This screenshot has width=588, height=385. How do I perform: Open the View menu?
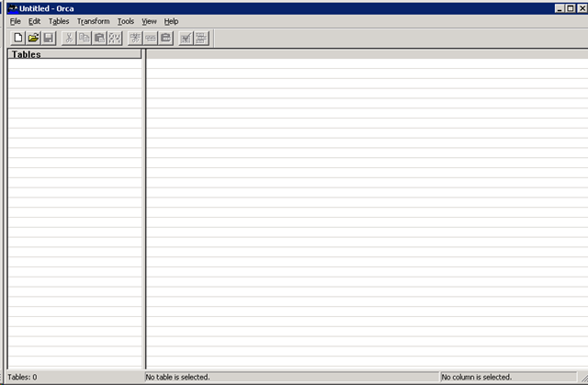click(x=149, y=21)
